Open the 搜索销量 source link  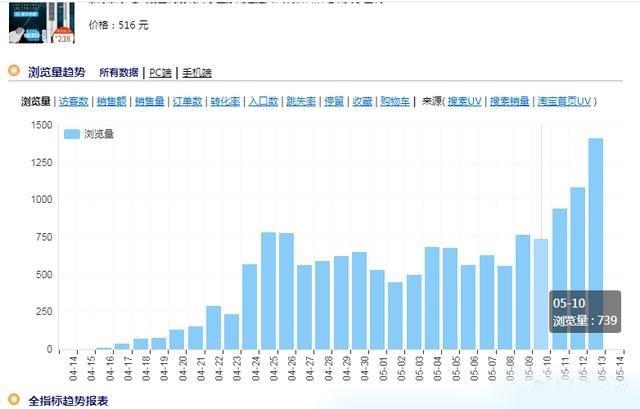510,101
